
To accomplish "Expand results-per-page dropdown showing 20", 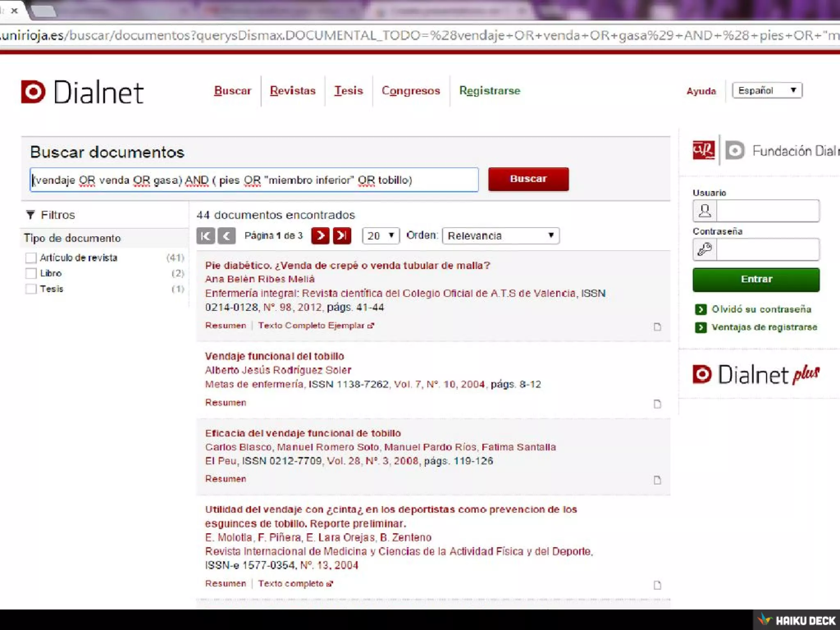I will coord(381,236).
